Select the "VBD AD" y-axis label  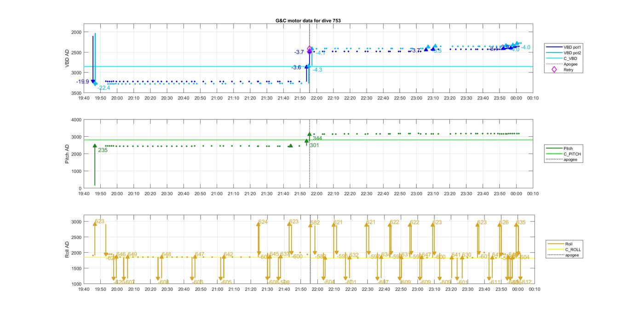pos(67,58)
